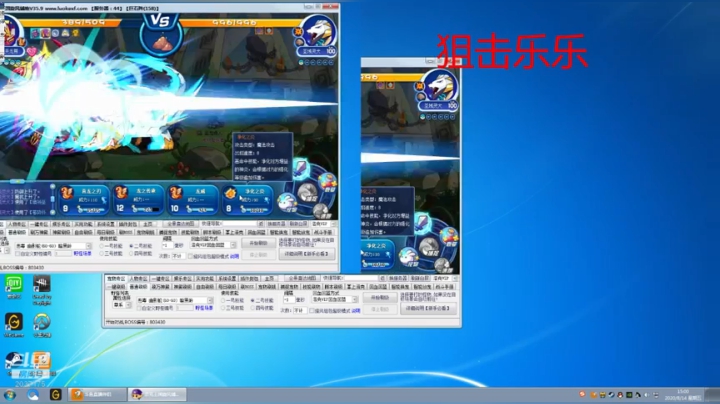Select 一号技能 radio in large window helper panel
The width and height of the screenshot is (720, 404).
[x=111, y=246]
